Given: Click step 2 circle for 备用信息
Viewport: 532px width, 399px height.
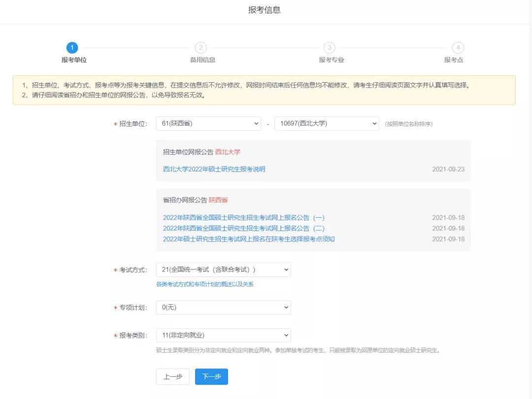Looking at the screenshot, I should click(x=200, y=48).
